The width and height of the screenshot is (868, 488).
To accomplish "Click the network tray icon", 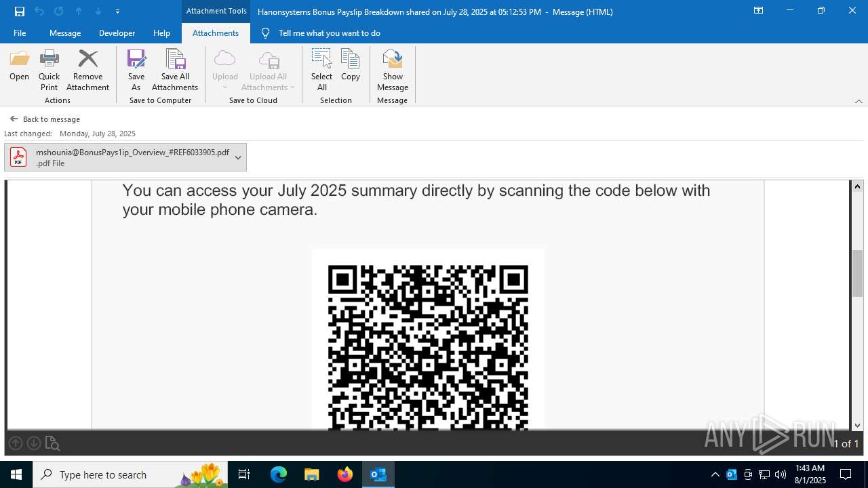I will click(x=764, y=474).
